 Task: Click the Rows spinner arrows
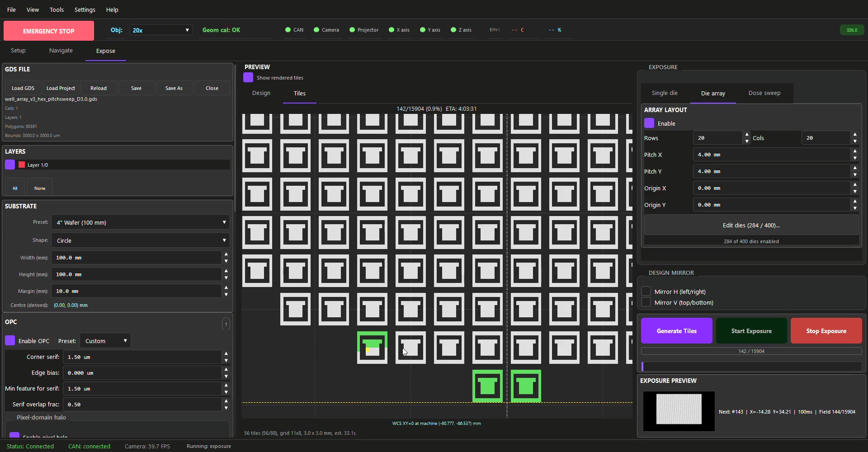point(746,138)
